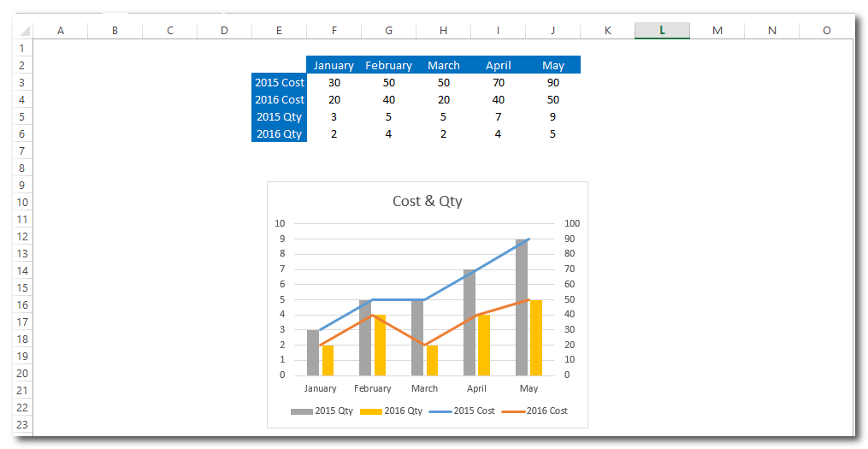The height and width of the screenshot is (449, 868).
Task: Click the yellow February bar in chart
Action: click(380, 346)
